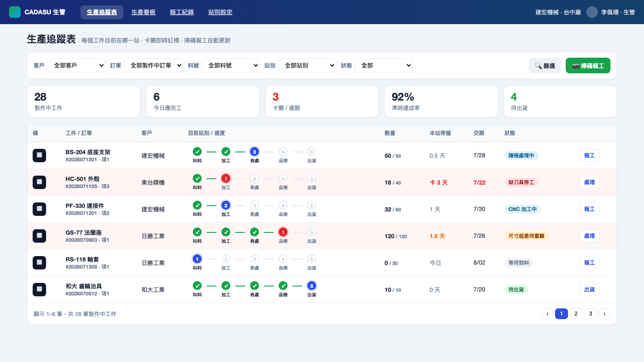The width and height of the screenshot is (644, 362).
Task: Click green 叫料 checkmark in HC-501 row
Action: tap(197, 178)
